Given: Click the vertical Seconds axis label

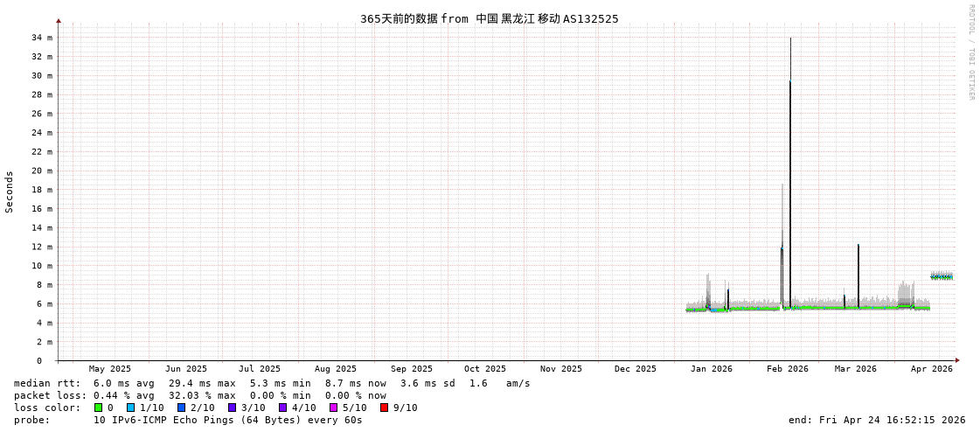Looking at the screenshot, I should click(10, 192).
